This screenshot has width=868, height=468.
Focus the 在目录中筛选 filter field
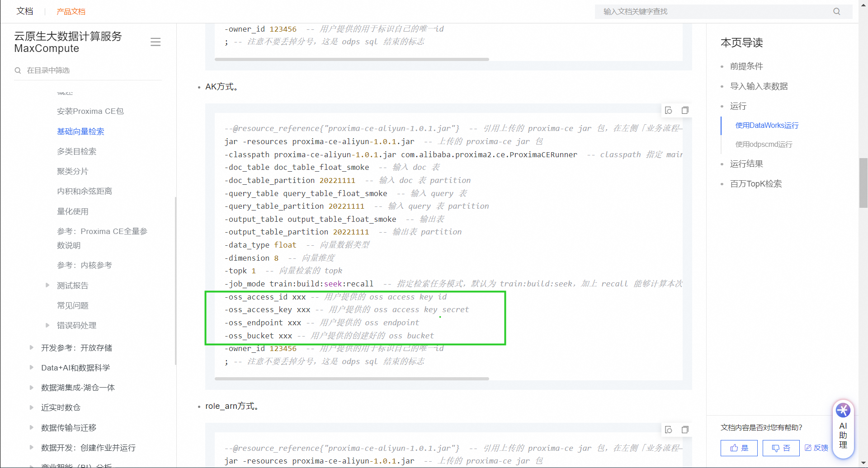coord(88,70)
